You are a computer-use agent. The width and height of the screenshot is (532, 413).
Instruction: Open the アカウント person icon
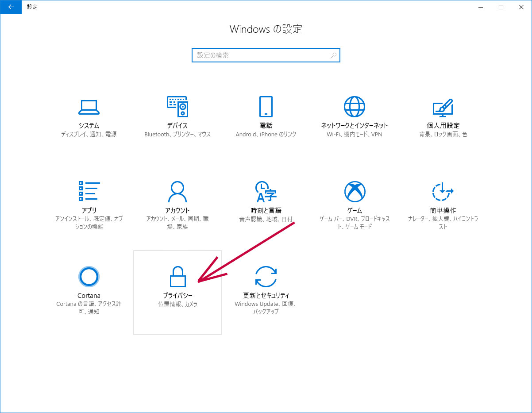pyautogui.click(x=177, y=191)
